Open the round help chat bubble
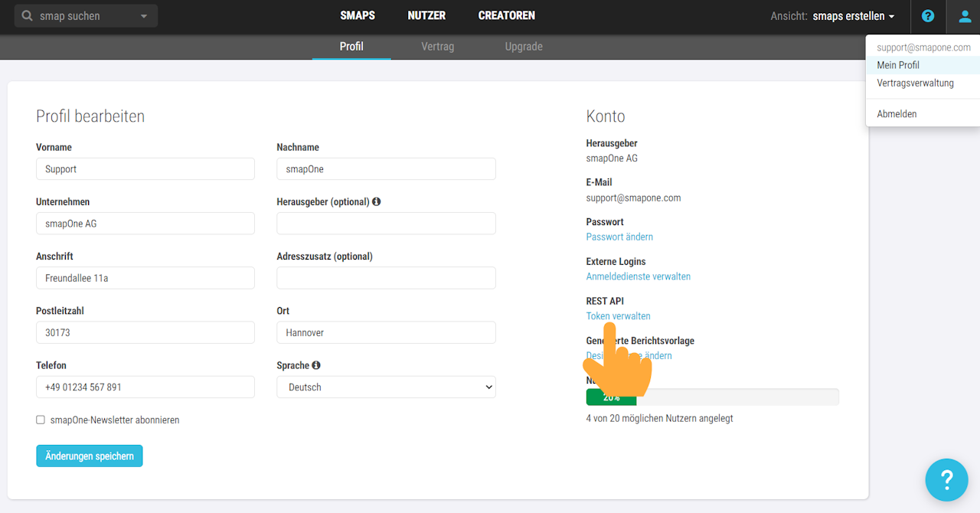 [x=946, y=480]
